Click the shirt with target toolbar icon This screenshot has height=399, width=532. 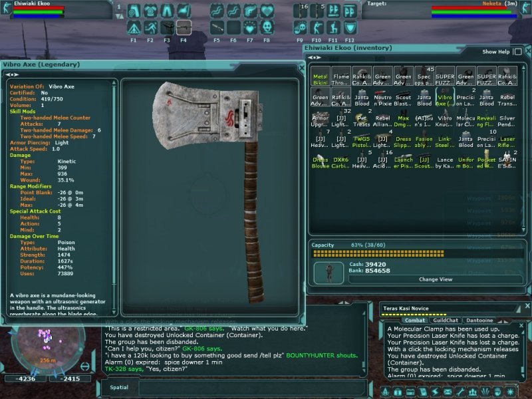click(x=150, y=11)
